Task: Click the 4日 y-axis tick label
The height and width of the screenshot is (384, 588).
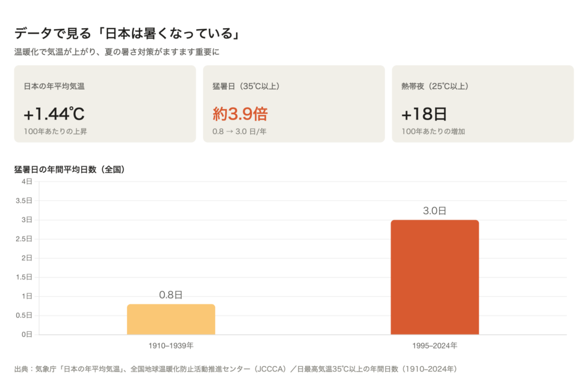Action: click(27, 181)
